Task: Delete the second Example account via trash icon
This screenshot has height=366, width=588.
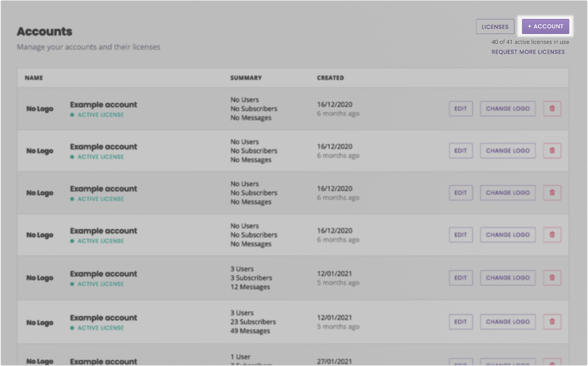Action: pos(552,150)
